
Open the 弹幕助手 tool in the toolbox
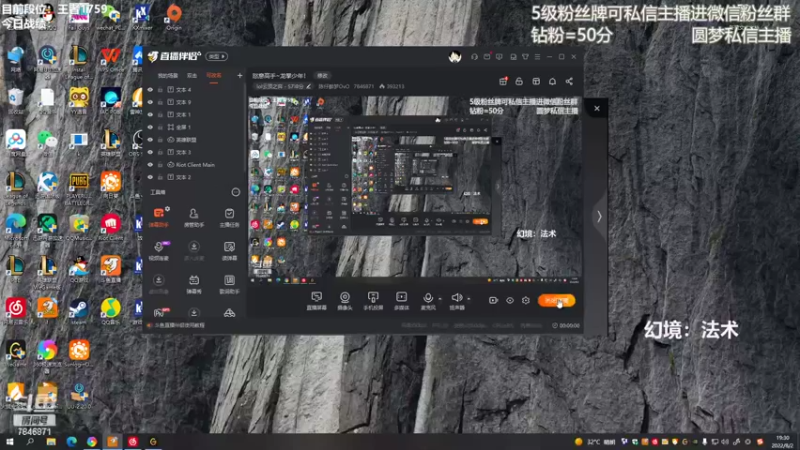[159, 217]
